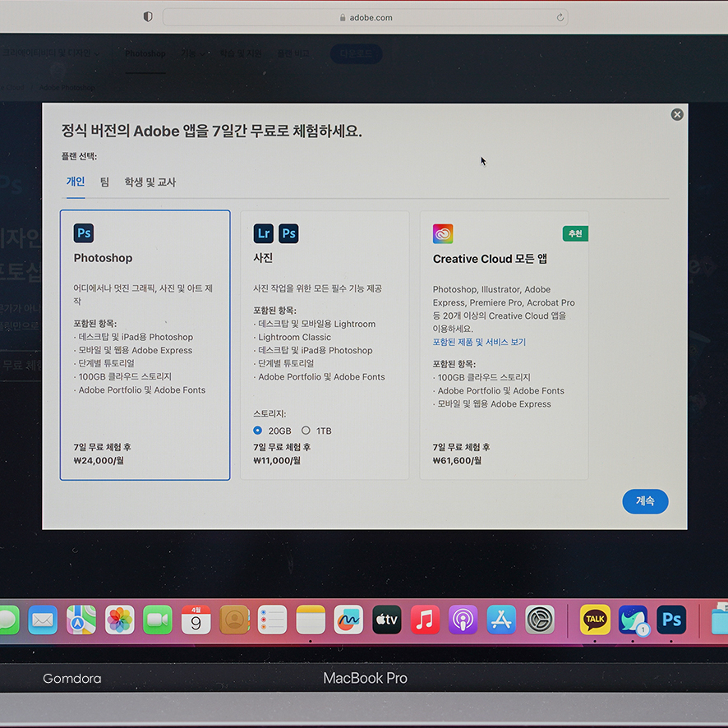Viewport: 728px width, 728px height.
Task: Click ₩24,000/월 price on Photoshop card
Action: click(x=99, y=461)
